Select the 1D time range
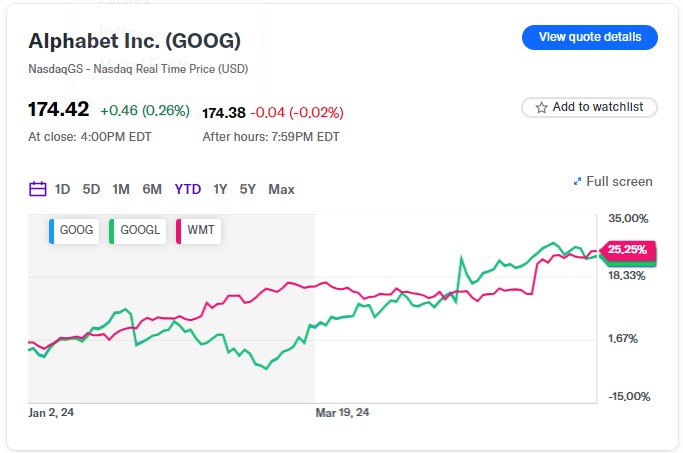Screen dimensions: 683x453 pos(62,189)
